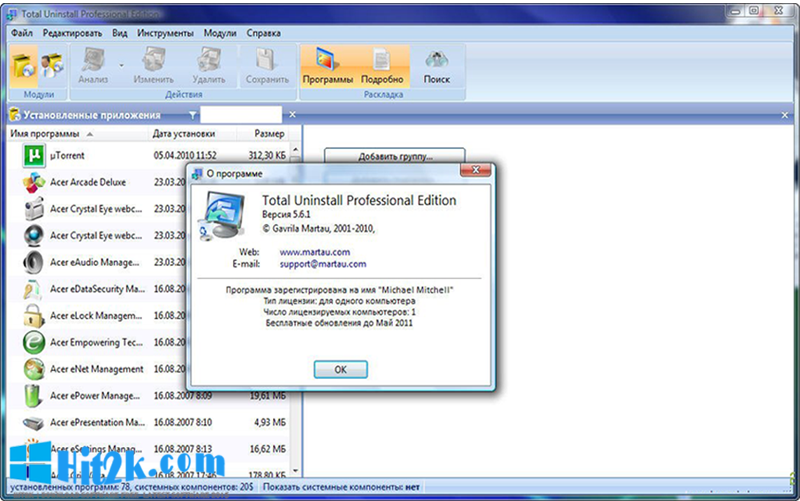Toggle the Программы layout button
This screenshot has height=501, width=800.
click(328, 66)
